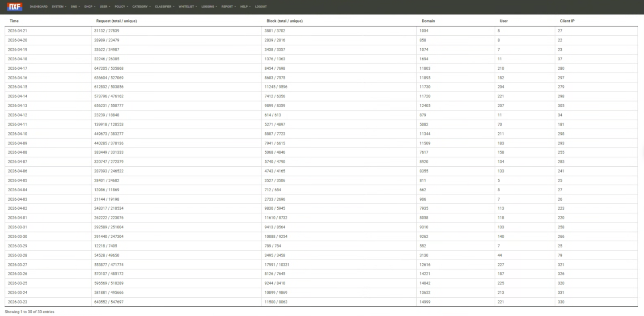Image resolution: width=644 pixels, height=316 pixels.
Task: Expand the Classifier menu
Action: (164, 7)
